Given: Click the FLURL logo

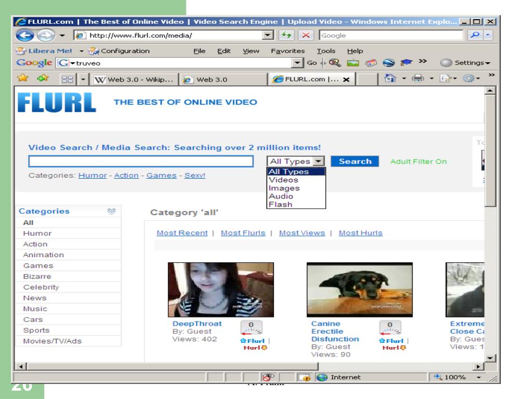Looking at the screenshot, I should 57,102.
